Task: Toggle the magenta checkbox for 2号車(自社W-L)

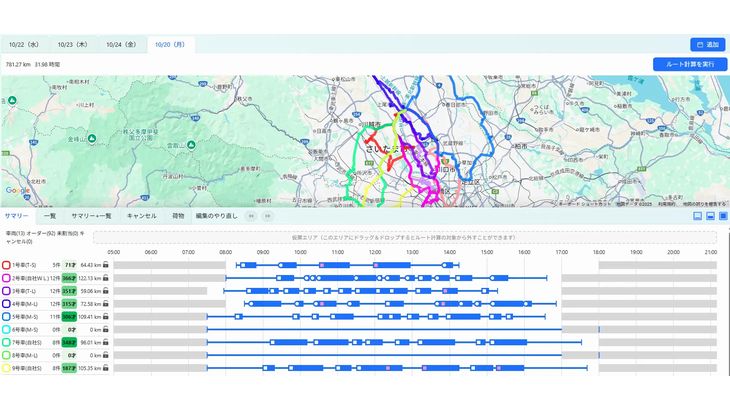Action: (x=7, y=278)
